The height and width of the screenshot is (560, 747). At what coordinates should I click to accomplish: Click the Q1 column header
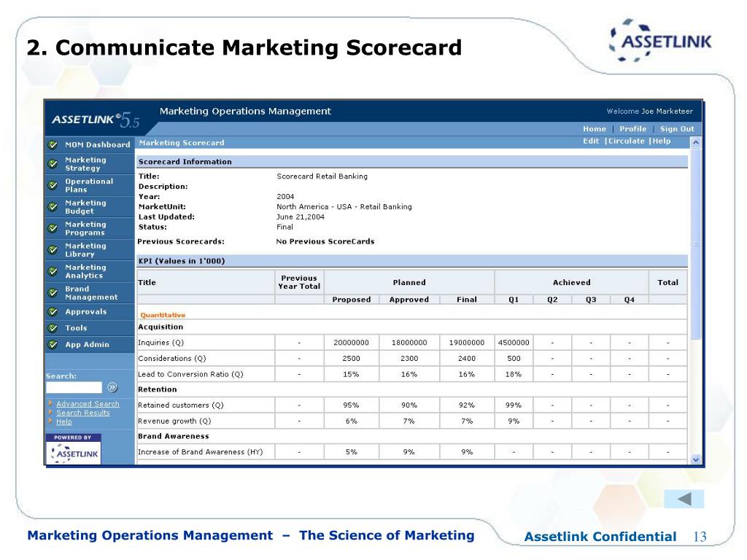tap(514, 300)
